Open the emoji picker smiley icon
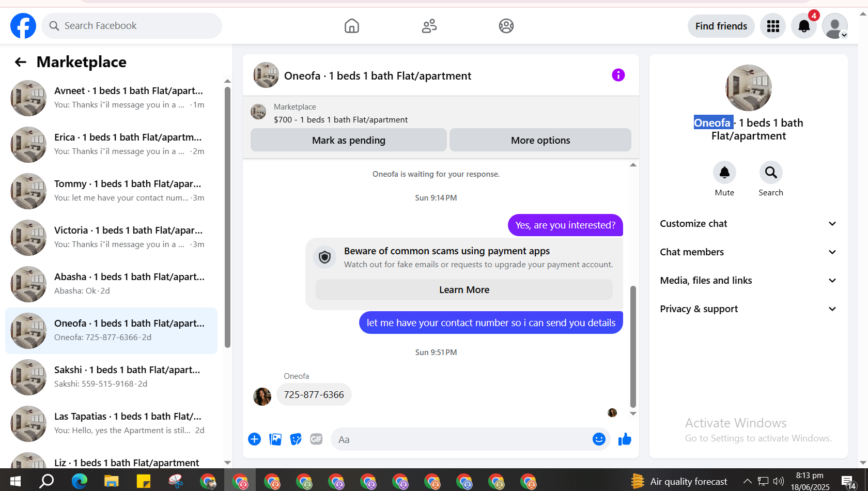 point(599,439)
